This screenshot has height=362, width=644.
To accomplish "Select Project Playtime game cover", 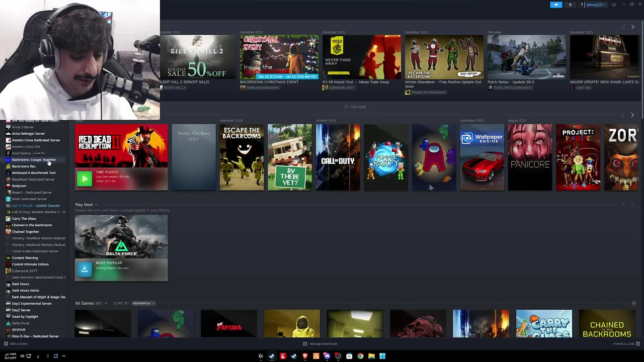I will pyautogui.click(x=578, y=157).
